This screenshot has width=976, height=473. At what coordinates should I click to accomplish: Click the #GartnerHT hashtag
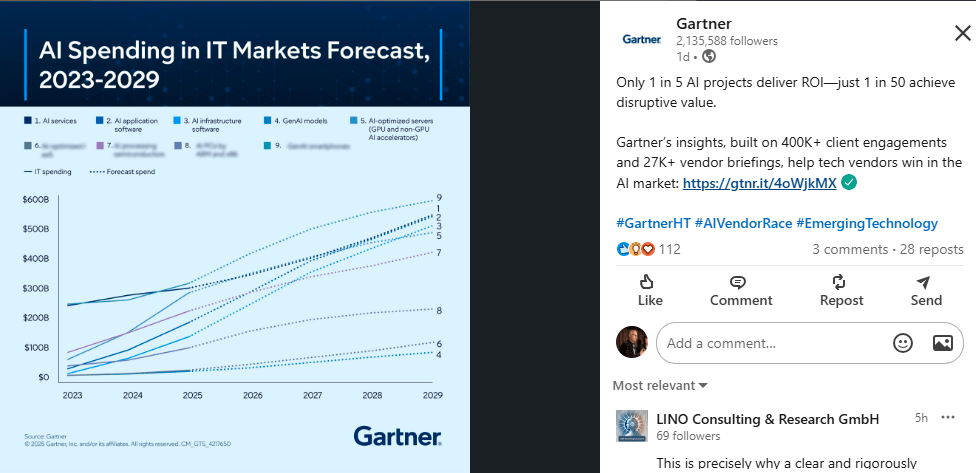click(x=651, y=223)
